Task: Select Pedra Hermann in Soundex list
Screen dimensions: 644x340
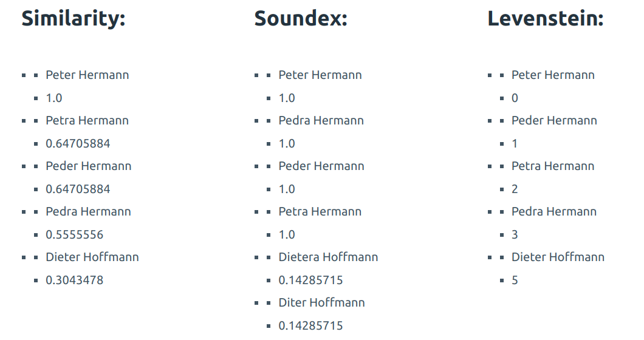Action: [321, 120]
